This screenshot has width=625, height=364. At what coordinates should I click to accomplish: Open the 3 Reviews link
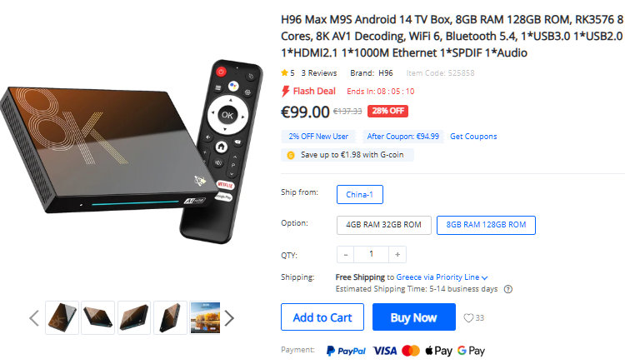pyautogui.click(x=319, y=72)
